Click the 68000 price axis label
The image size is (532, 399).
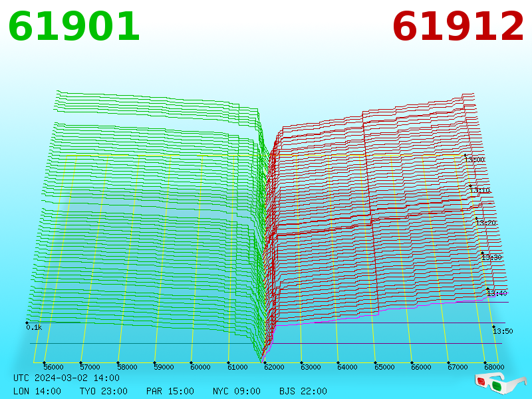[494, 367]
